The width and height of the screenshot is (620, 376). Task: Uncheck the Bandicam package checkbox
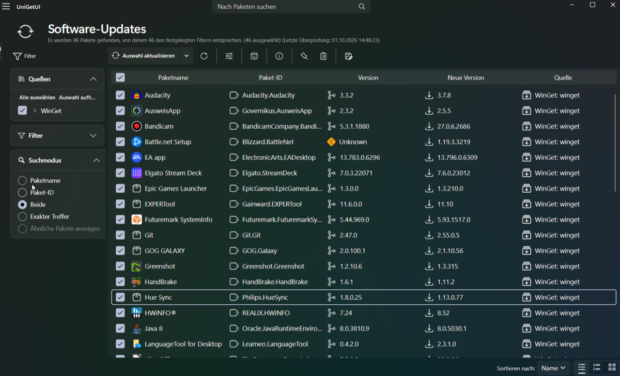pos(120,126)
